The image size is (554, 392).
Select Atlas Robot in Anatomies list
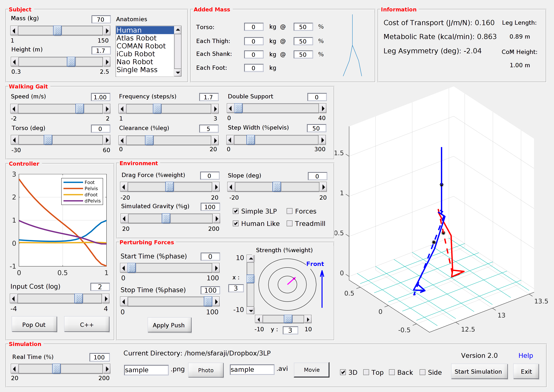[137, 38]
